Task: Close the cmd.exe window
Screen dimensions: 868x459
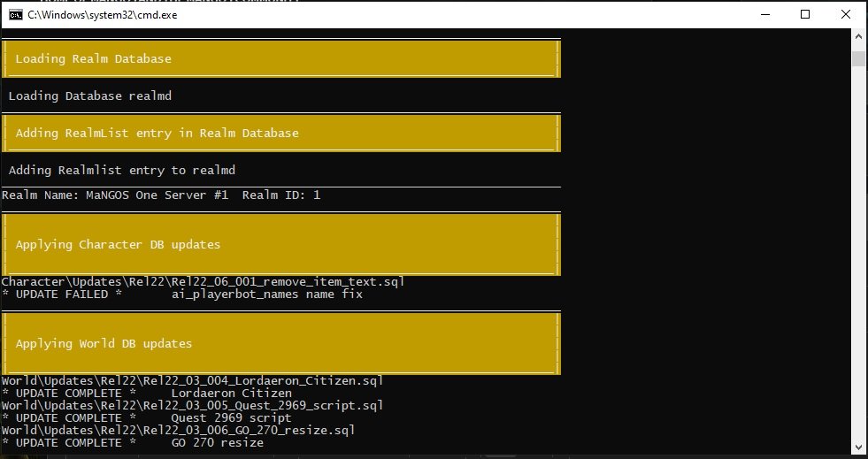Action: pos(846,15)
